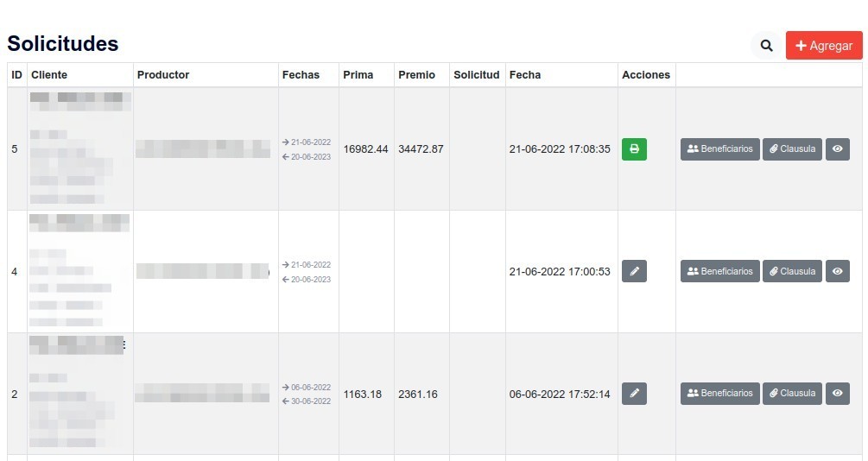This screenshot has width=868, height=461.
Task: Click the search magnifier icon
Action: click(766, 46)
